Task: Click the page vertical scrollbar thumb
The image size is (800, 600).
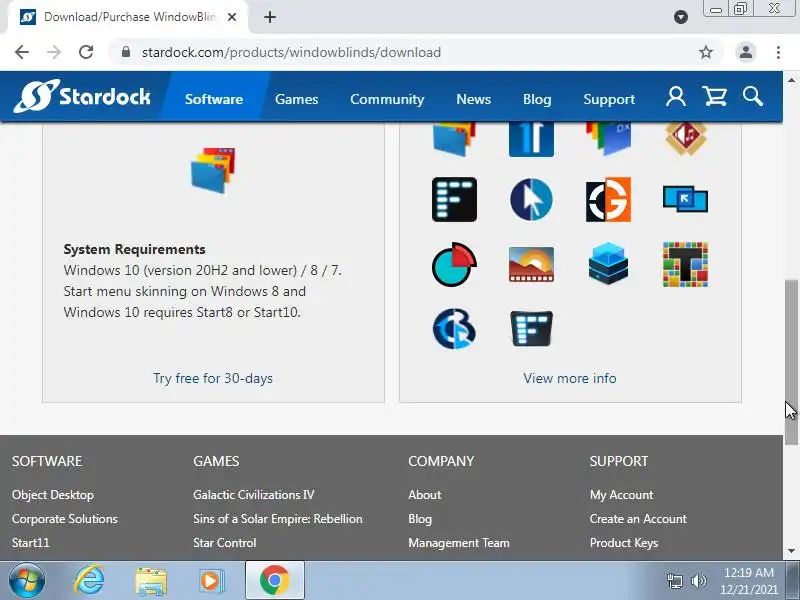Action: [x=791, y=362]
